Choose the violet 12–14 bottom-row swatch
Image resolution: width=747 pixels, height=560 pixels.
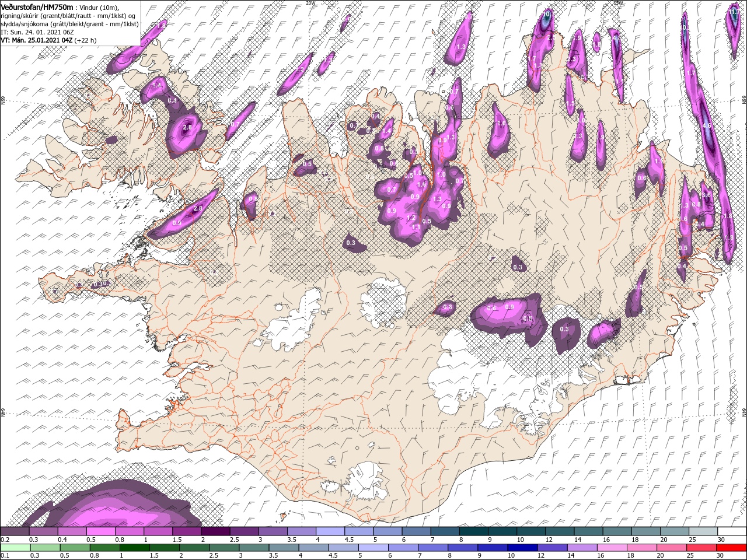[x=551, y=548]
